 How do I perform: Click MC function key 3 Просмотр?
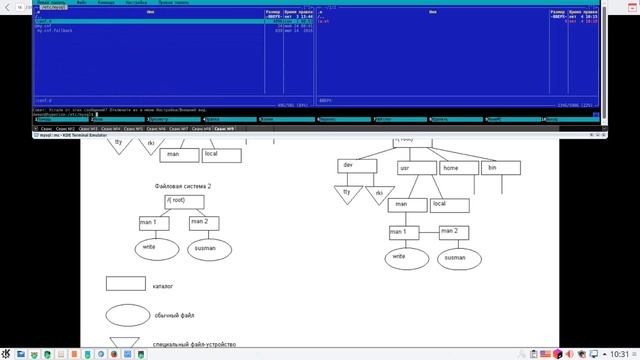pyautogui.click(x=175, y=120)
